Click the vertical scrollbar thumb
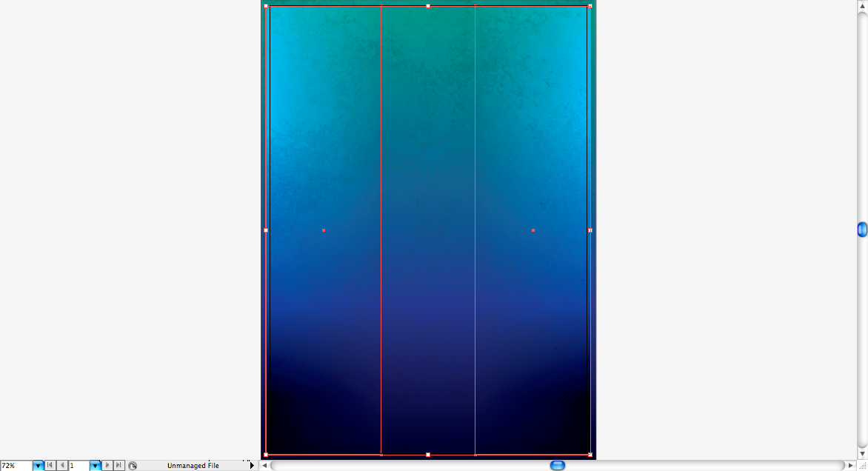868x471 pixels. coord(862,230)
